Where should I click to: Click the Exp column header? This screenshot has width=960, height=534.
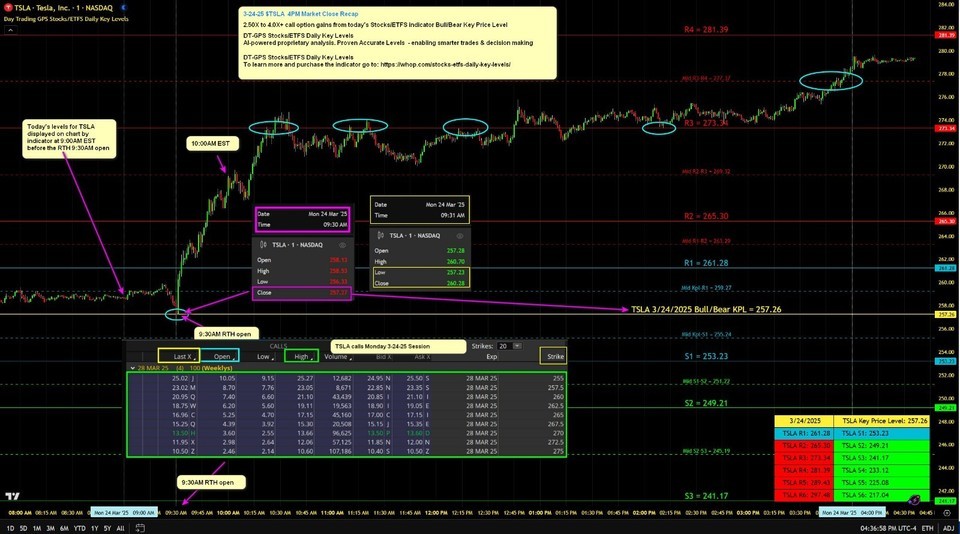[x=492, y=356]
